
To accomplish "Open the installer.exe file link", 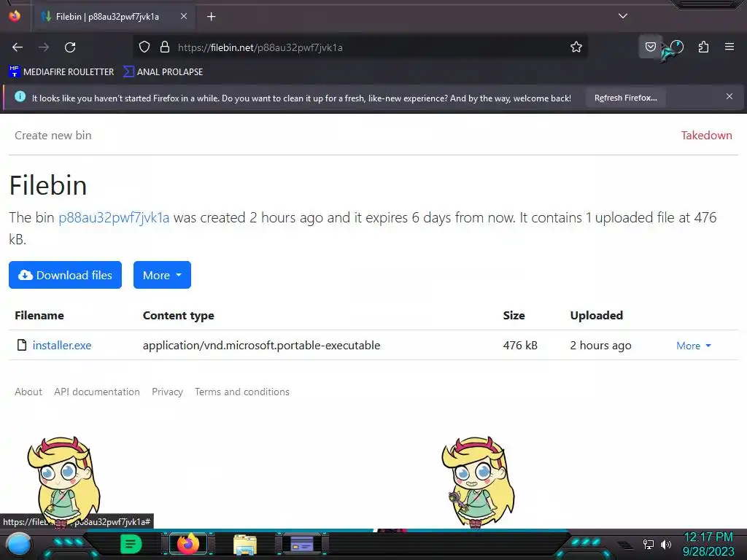I will tap(62, 345).
